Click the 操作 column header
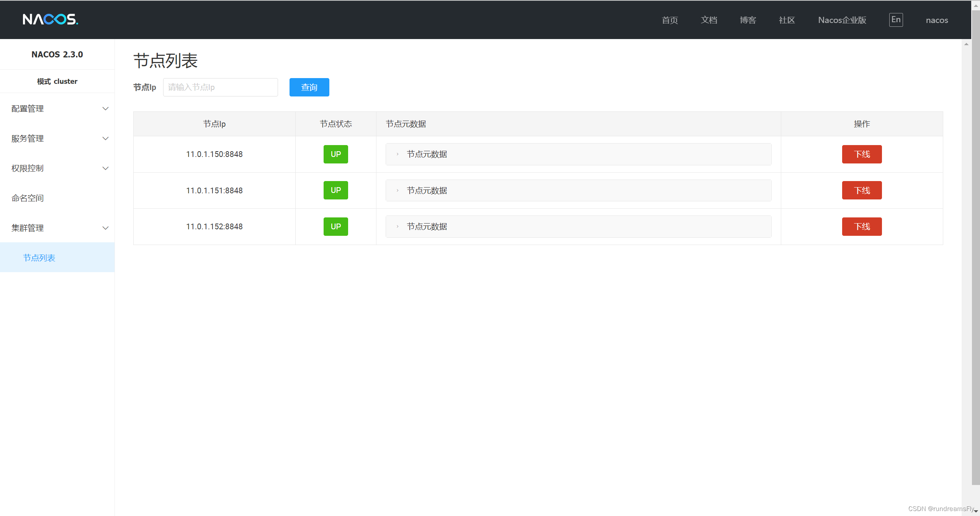The image size is (980, 516). (x=862, y=124)
